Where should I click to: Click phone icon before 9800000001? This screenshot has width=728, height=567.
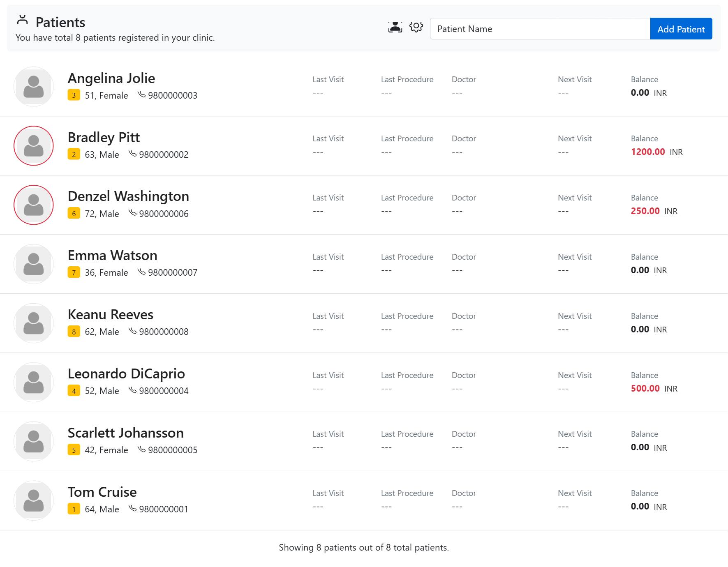tap(132, 508)
